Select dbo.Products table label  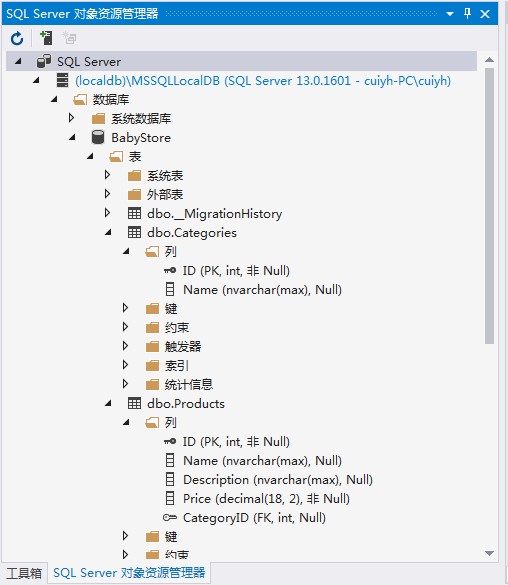[186, 404]
